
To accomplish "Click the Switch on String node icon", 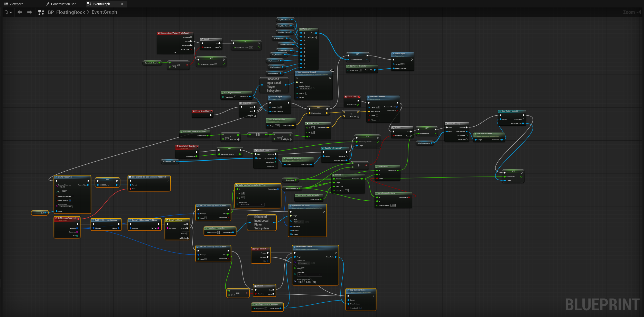I will (x=167, y=220).
